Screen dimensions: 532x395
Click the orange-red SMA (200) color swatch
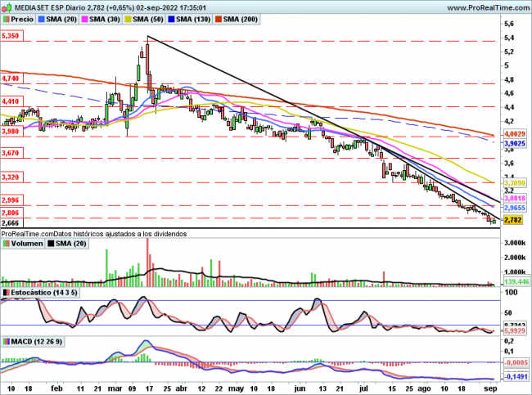coord(219,20)
